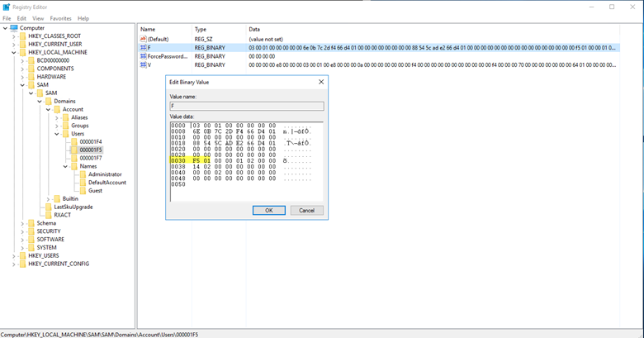Expand HKEY_CLASSES_ROOT with its arrow
The height and width of the screenshot is (338, 644).
pos(13,36)
